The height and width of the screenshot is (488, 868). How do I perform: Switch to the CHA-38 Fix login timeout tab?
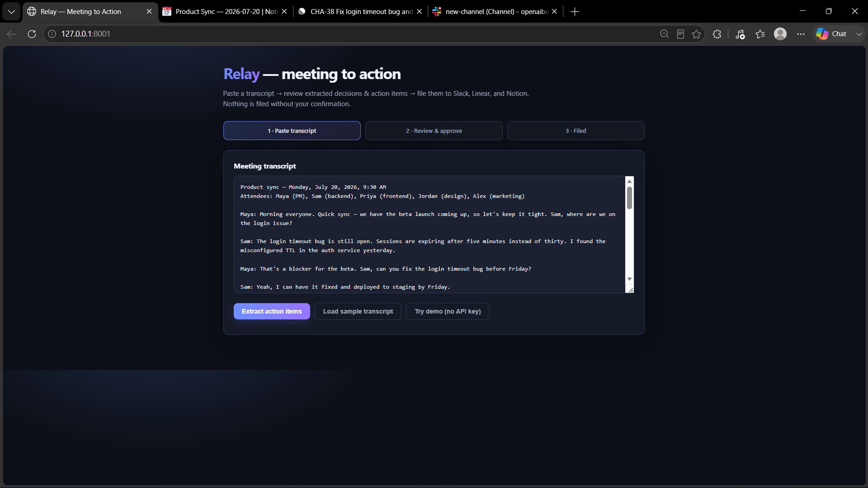coord(360,12)
